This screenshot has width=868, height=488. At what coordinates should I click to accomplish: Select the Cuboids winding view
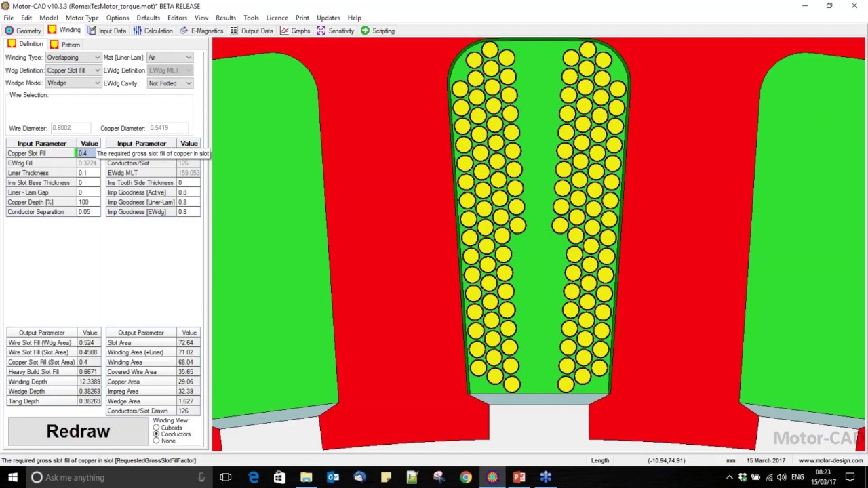pos(156,428)
